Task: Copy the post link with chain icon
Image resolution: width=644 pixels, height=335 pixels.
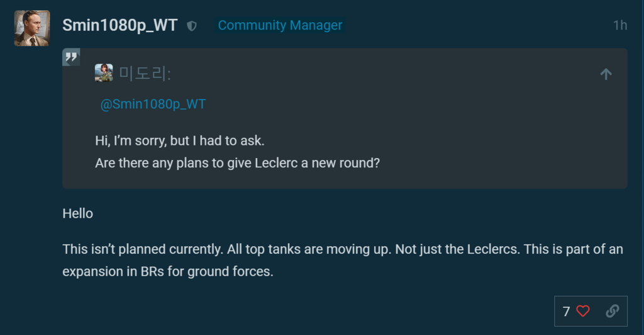Action: [x=612, y=311]
